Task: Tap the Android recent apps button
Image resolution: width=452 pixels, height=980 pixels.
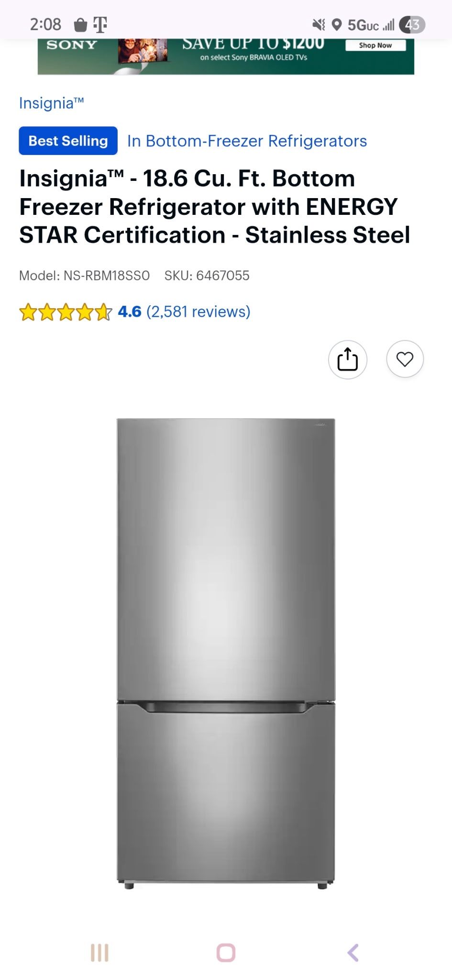Action: [99, 952]
